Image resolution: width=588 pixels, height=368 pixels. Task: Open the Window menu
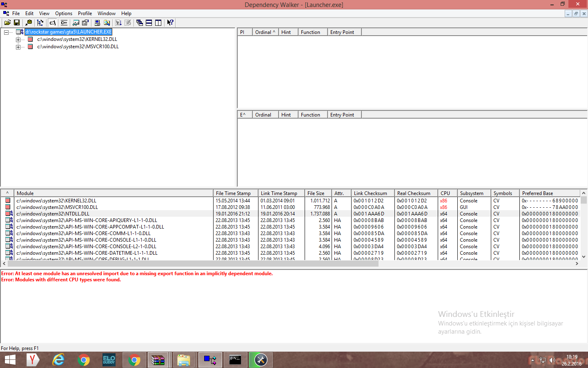(x=107, y=13)
